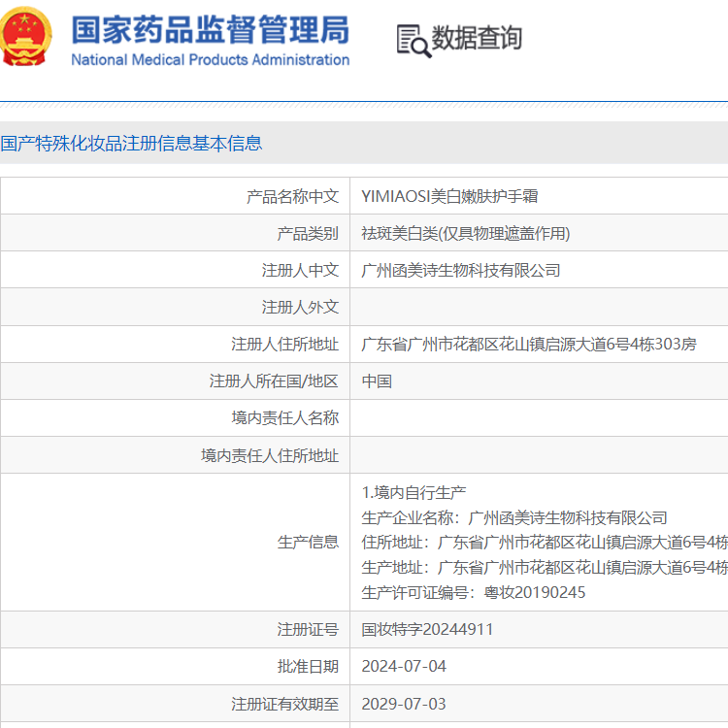Select the 住所地址 line in production info

(545, 543)
